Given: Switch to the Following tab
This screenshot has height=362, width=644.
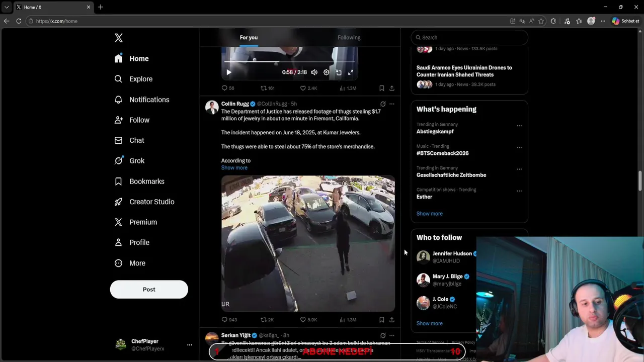Looking at the screenshot, I should [x=349, y=38].
